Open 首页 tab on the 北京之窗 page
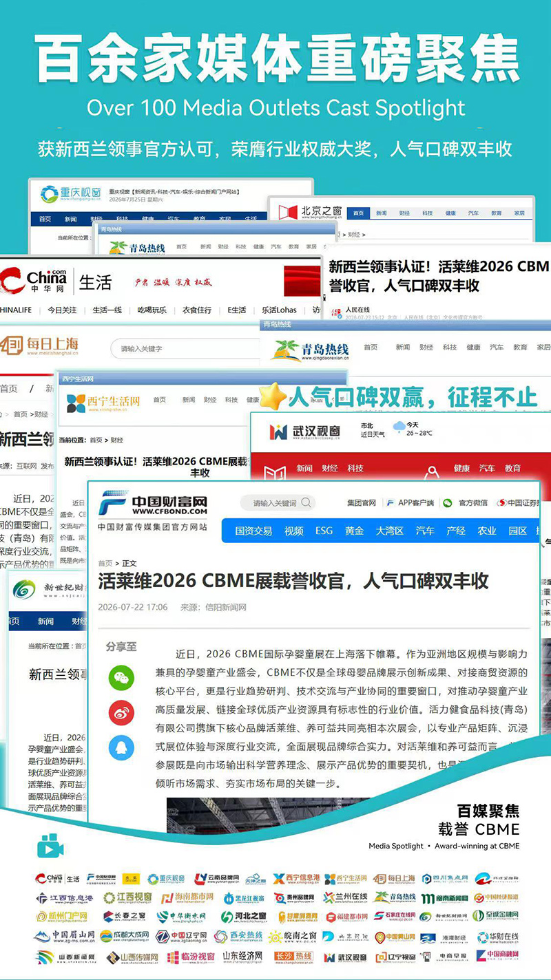Viewport: 551px width, 980px height. click(x=357, y=213)
